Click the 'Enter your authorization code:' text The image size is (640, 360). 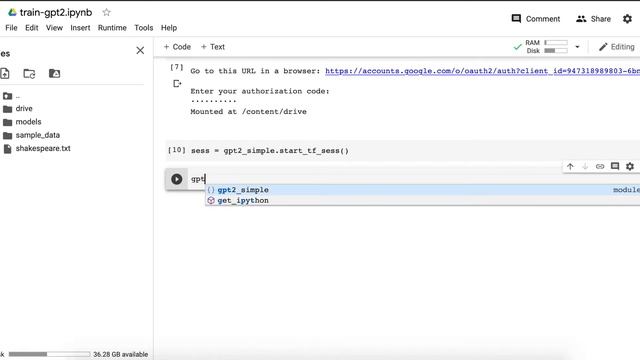click(x=260, y=91)
